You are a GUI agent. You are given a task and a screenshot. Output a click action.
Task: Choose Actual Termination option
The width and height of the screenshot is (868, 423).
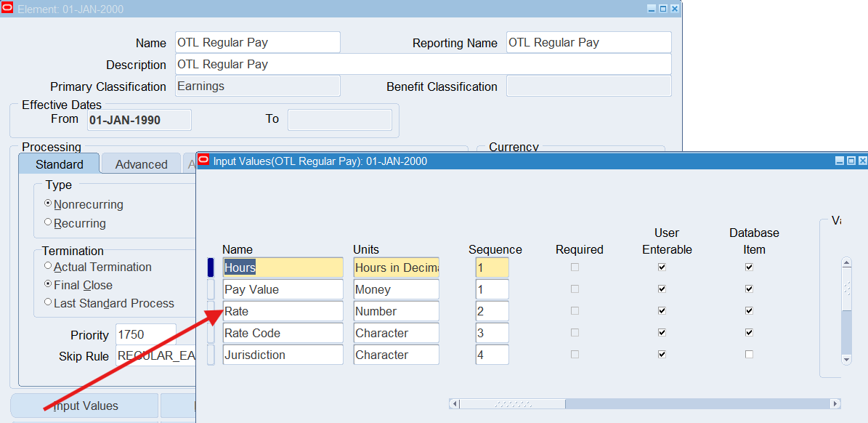click(49, 266)
